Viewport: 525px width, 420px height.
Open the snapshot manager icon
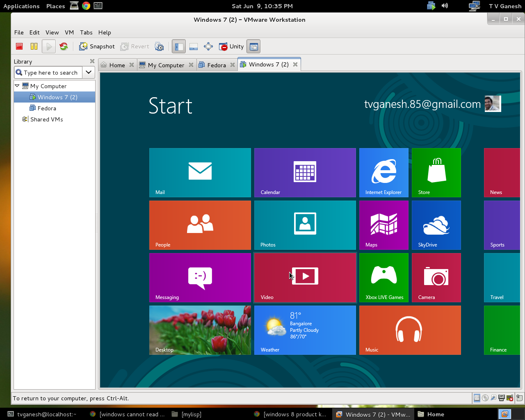(x=159, y=46)
